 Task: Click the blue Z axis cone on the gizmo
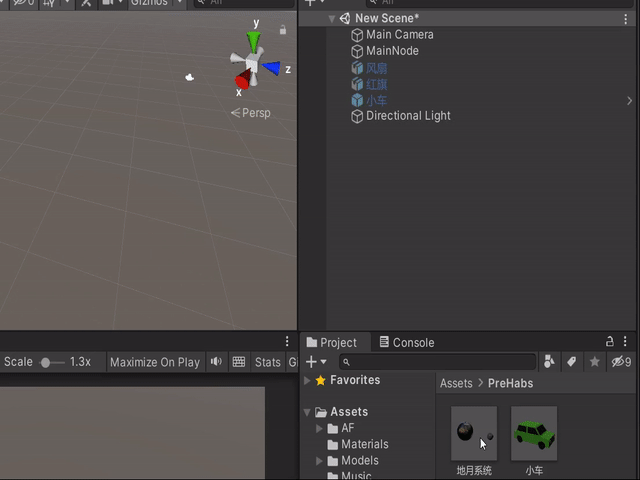coord(271,68)
